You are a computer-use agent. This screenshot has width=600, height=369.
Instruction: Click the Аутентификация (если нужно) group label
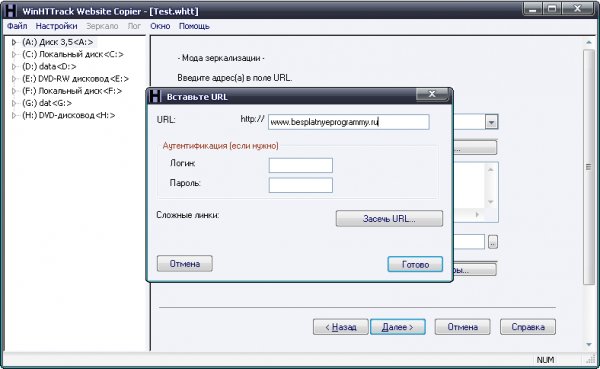tap(220, 146)
